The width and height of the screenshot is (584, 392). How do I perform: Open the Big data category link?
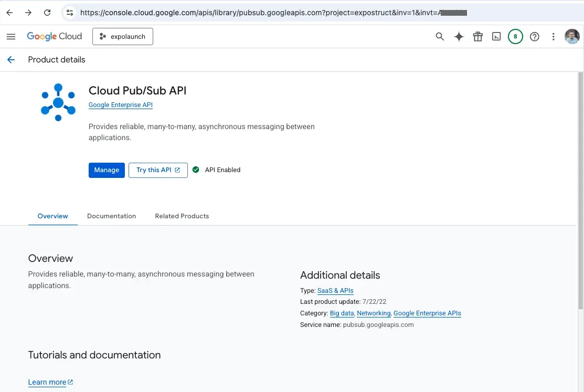pos(342,313)
